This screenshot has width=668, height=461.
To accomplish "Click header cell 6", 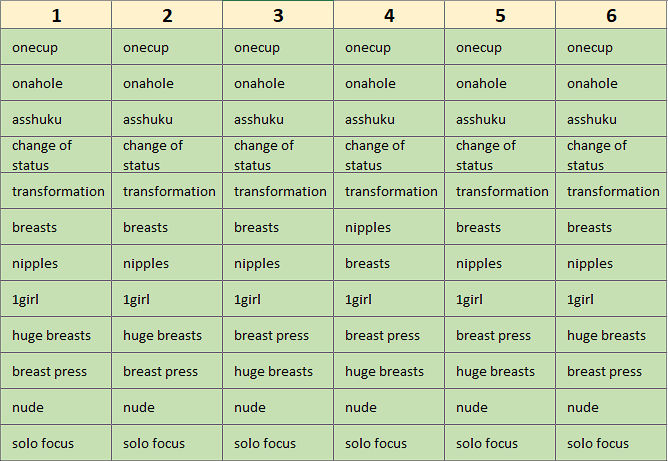I will coord(611,15).
